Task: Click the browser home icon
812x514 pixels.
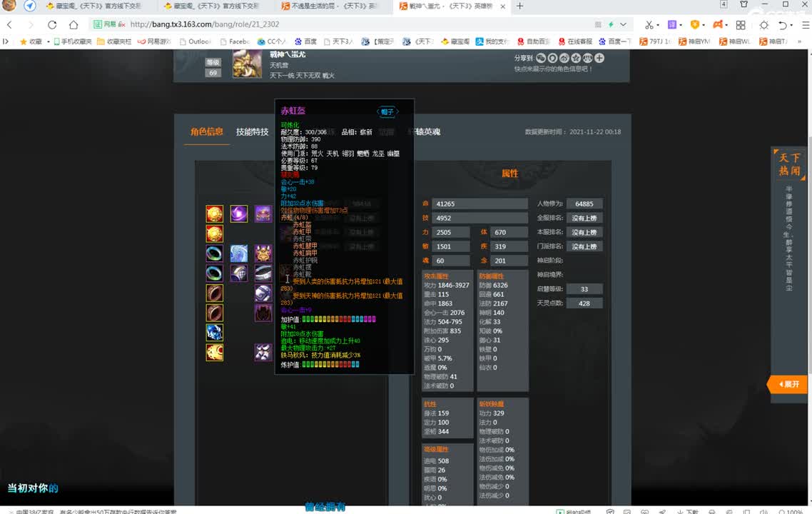Action: point(73,24)
